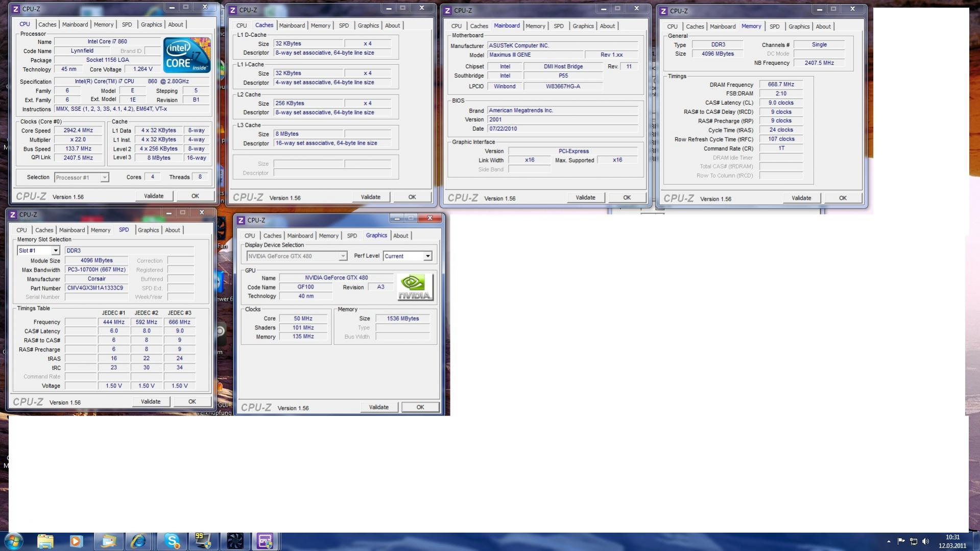Click the Intel Core i7 logo

pos(187,55)
